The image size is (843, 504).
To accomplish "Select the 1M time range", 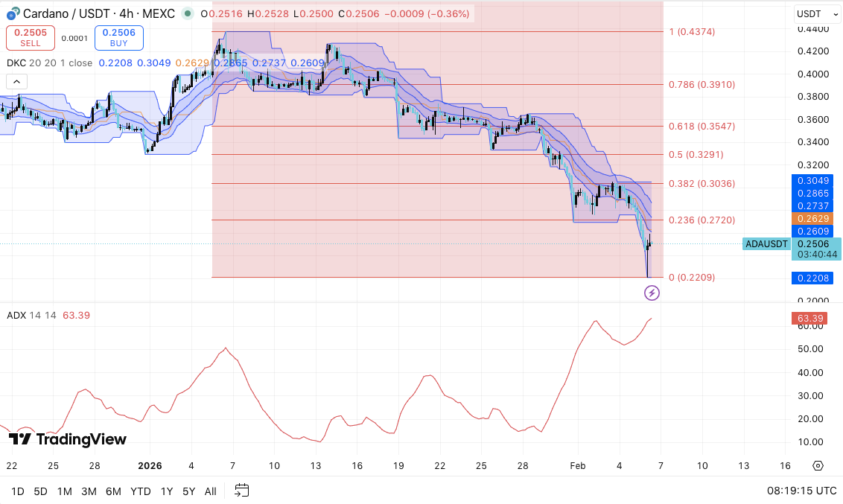I will click(x=65, y=491).
